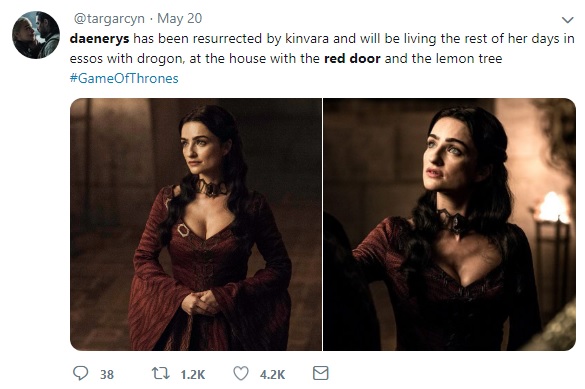585x389 pixels.
Task: Click the bold phrase "red door"
Action: point(353,59)
